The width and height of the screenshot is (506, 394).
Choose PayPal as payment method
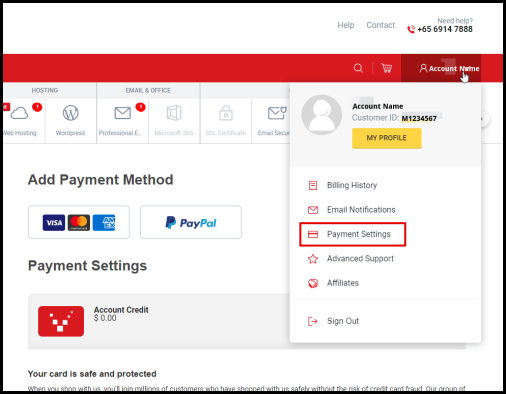[x=191, y=222]
